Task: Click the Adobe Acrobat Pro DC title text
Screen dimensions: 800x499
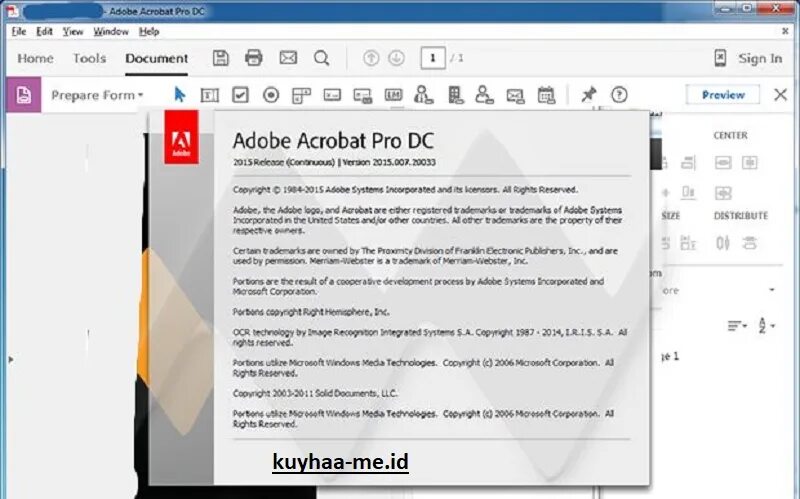Action: click(x=333, y=140)
